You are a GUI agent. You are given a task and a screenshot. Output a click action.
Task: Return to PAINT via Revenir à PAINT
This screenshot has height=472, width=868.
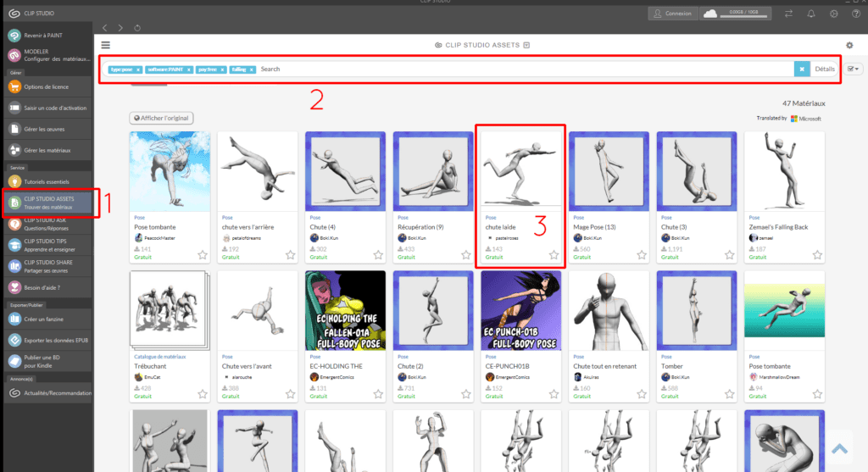click(47, 36)
